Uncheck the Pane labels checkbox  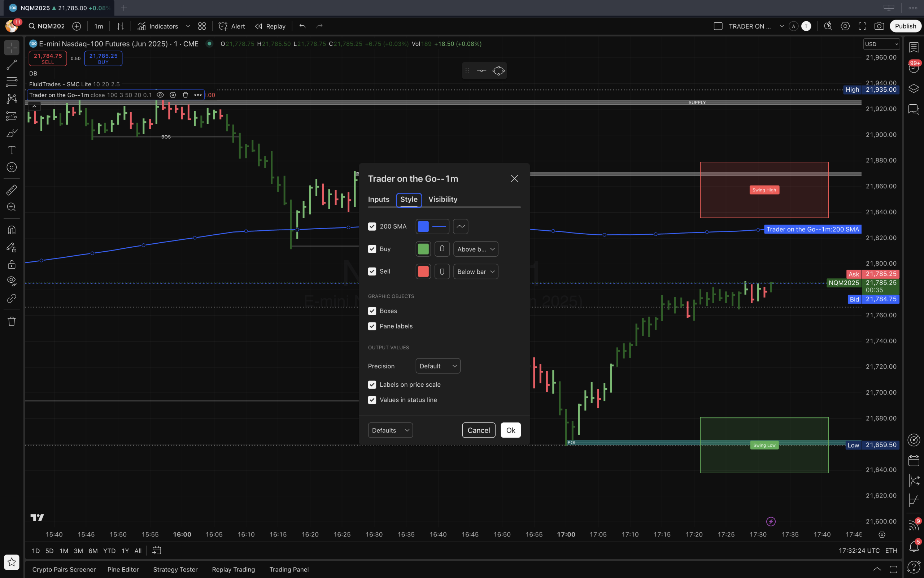[372, 326]
